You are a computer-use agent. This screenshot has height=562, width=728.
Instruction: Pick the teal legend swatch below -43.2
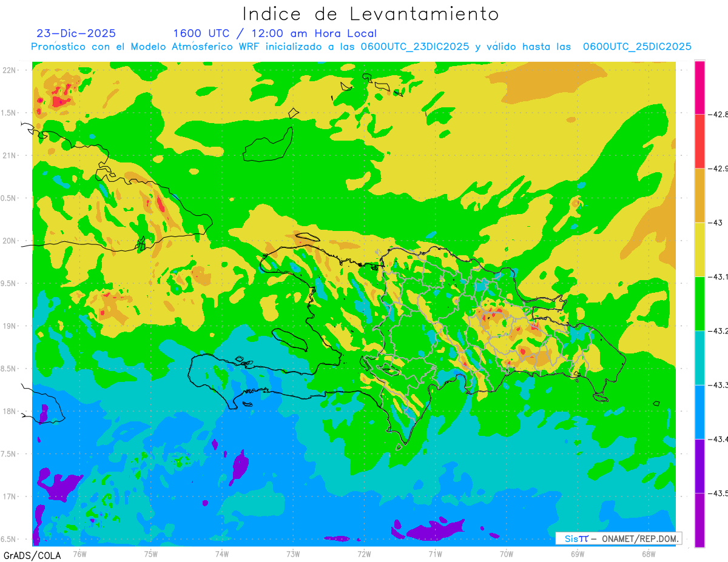(x=699, y=358)
